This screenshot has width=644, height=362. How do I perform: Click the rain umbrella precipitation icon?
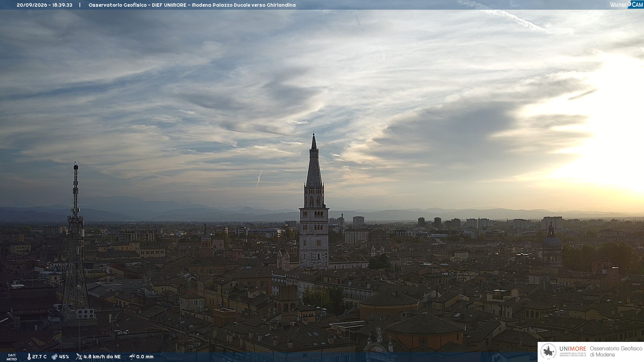(x=132, y=357)
